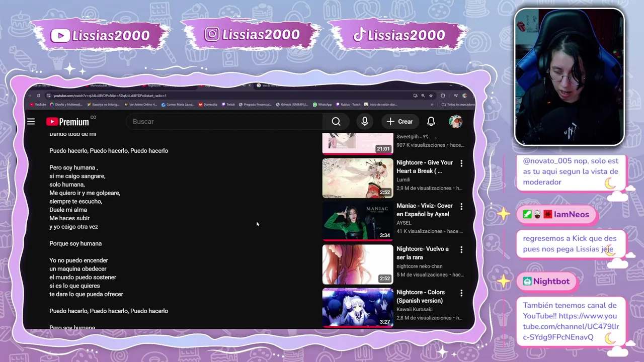
Task: Open the YouTube account avatar menu
Action: coord(455,121)
